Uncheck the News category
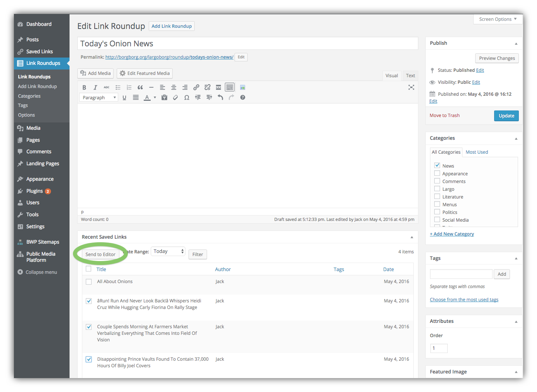537x392 pixels. 437,165
